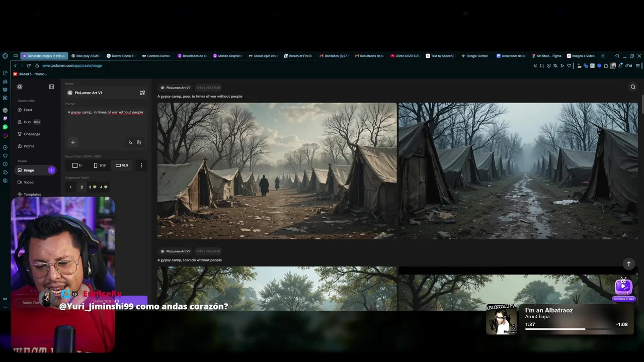The height and width of the screenshot is (362, 644).
Task: Open the search icon in gallery header
Action: coord(633,86)
